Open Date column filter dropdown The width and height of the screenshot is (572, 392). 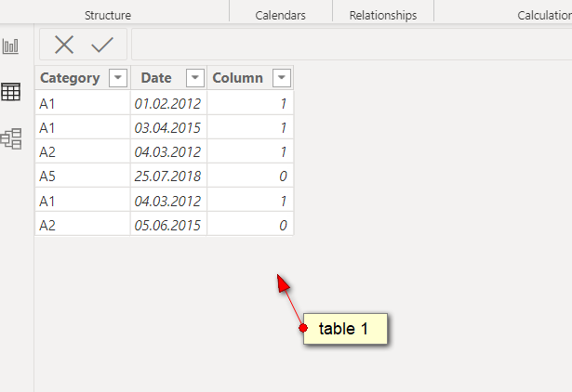coord(194,78)
